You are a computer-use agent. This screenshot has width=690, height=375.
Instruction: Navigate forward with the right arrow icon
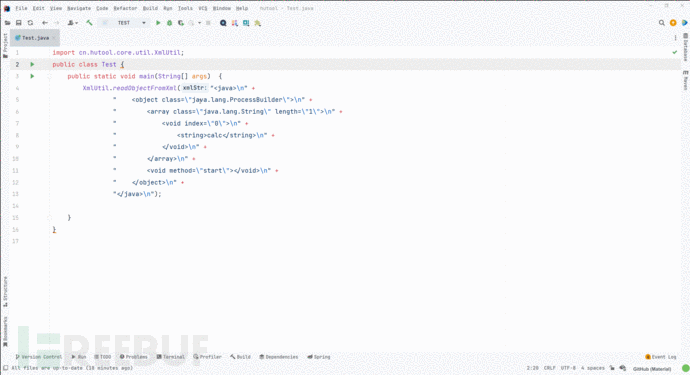[x=56, y=23]
